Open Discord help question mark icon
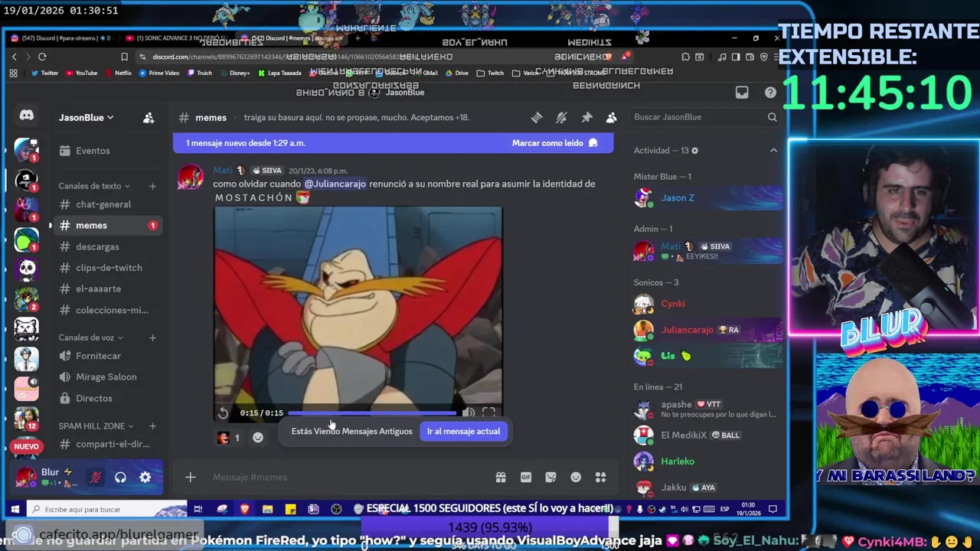This screenshot has width=980, height=551. (x=770, y=93)
